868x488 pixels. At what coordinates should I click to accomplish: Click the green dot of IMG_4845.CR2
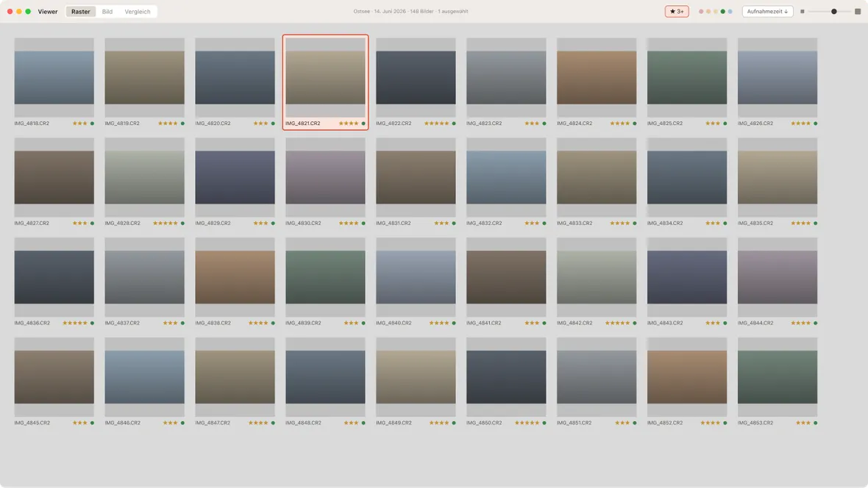pos(93,423)
